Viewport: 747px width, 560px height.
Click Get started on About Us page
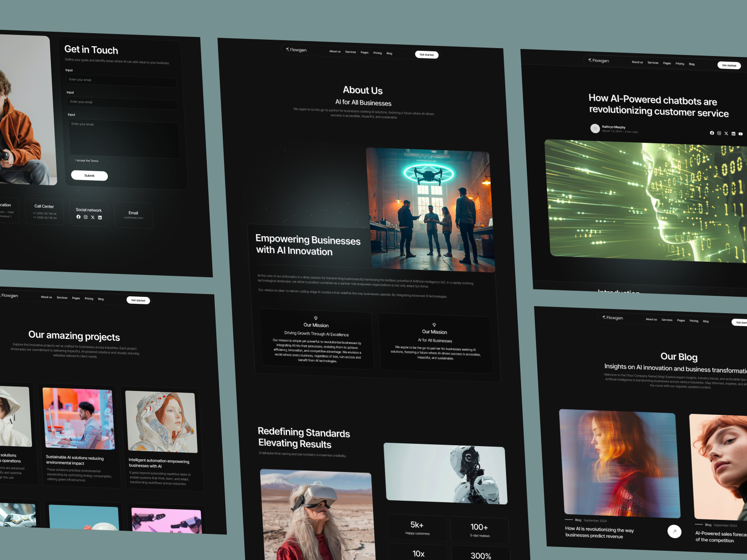point(427,55)
